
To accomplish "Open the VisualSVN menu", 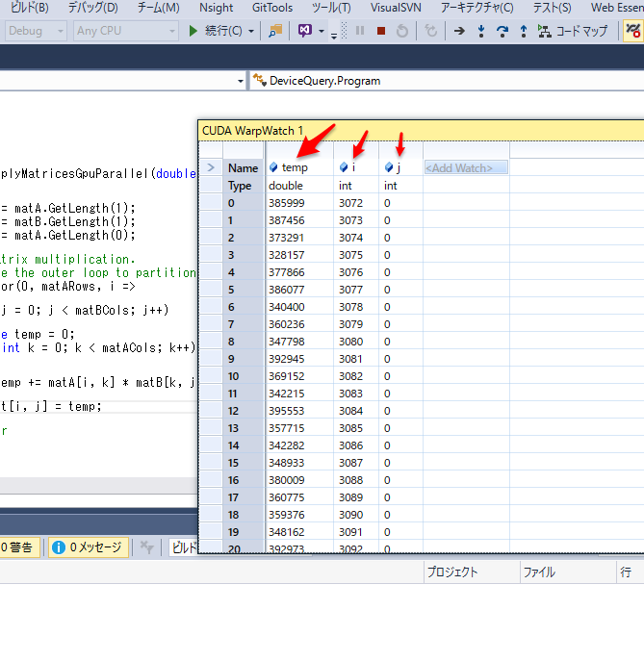I will [x=396, y=8].
